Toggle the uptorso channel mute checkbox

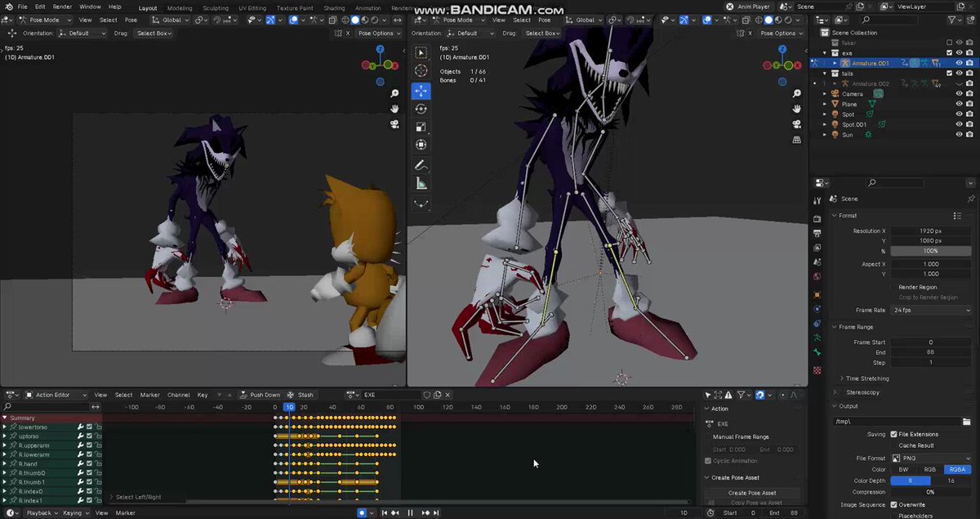click(89, 436)
